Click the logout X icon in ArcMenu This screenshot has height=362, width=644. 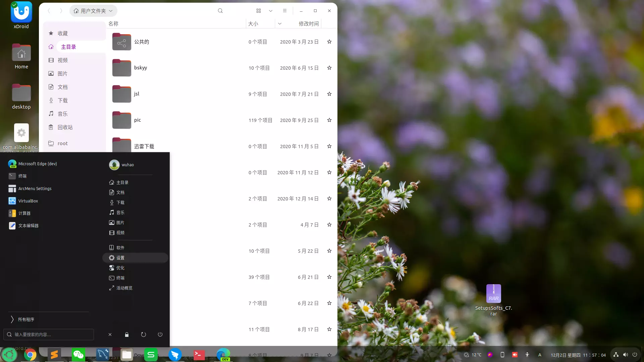pos(110,335)
